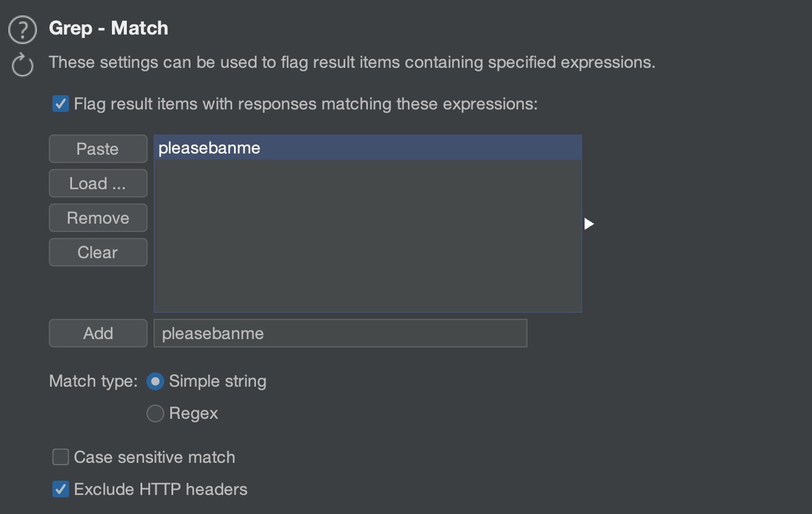The height and width of the screenshot is (514, 812).
Task: Click the Match type label
Action: (x=93, y=381)
